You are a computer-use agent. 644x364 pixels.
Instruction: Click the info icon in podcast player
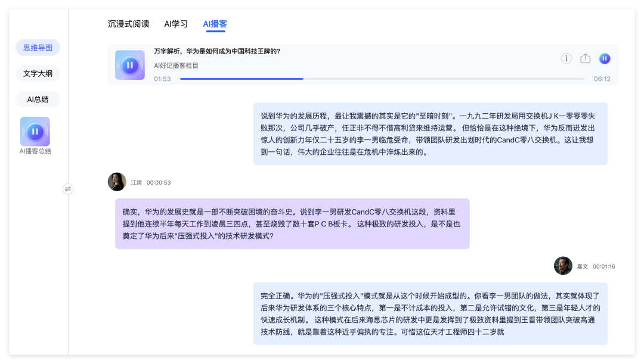pyautogui.click(x=566, y=58)
